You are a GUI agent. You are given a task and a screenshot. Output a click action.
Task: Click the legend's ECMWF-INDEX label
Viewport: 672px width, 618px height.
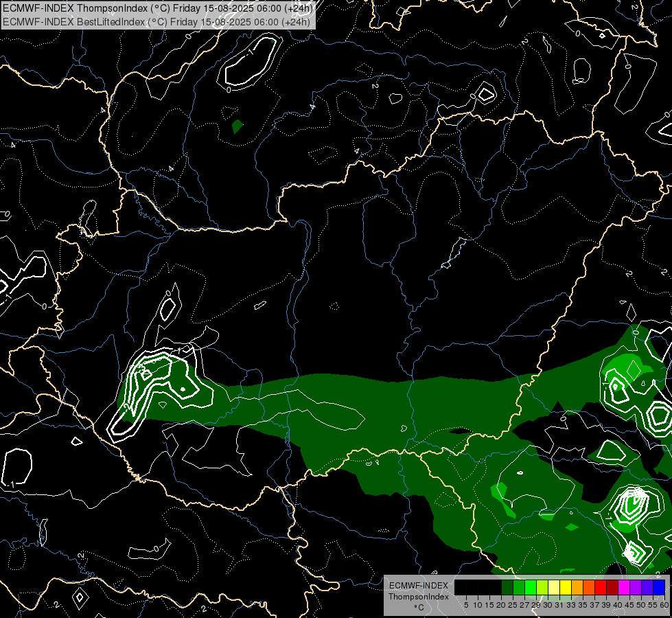[419, 586]
